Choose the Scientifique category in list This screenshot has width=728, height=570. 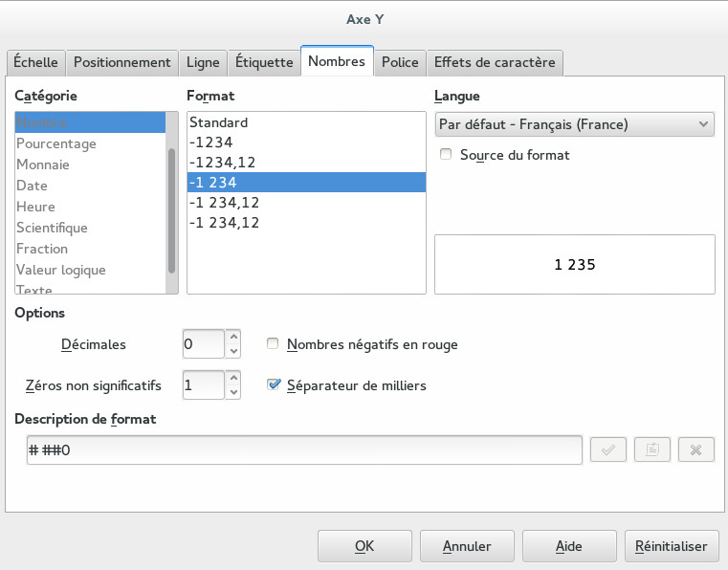tap(52, 228)
